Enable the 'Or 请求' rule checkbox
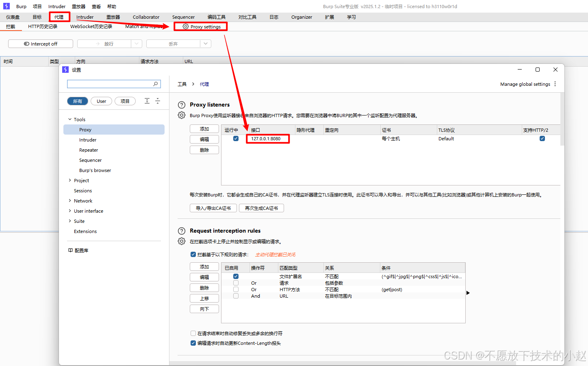588x366 pixels. click(x=236, y=283)
